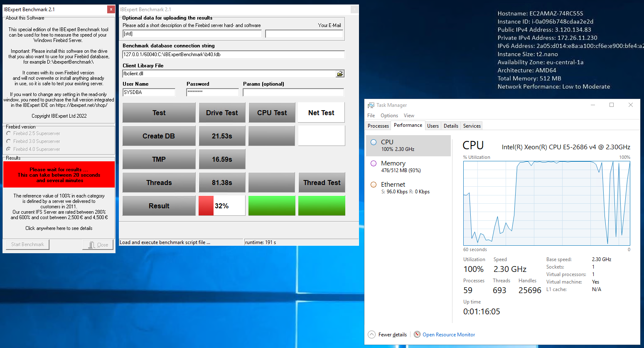
Task: Open the Options menu in Task Manager
Action: point(389,116)
